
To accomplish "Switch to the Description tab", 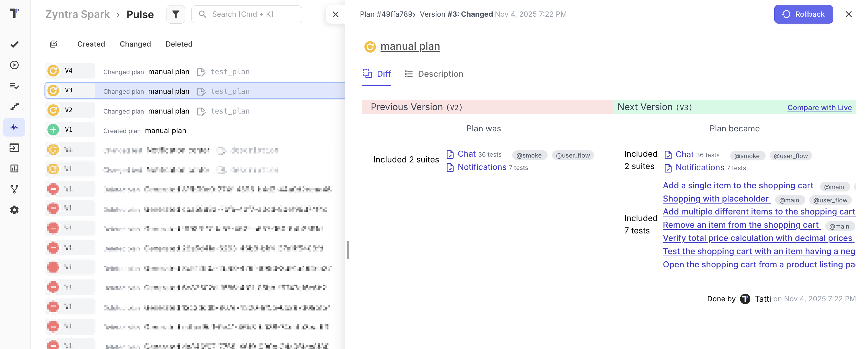I will click(x=434, y=74).
